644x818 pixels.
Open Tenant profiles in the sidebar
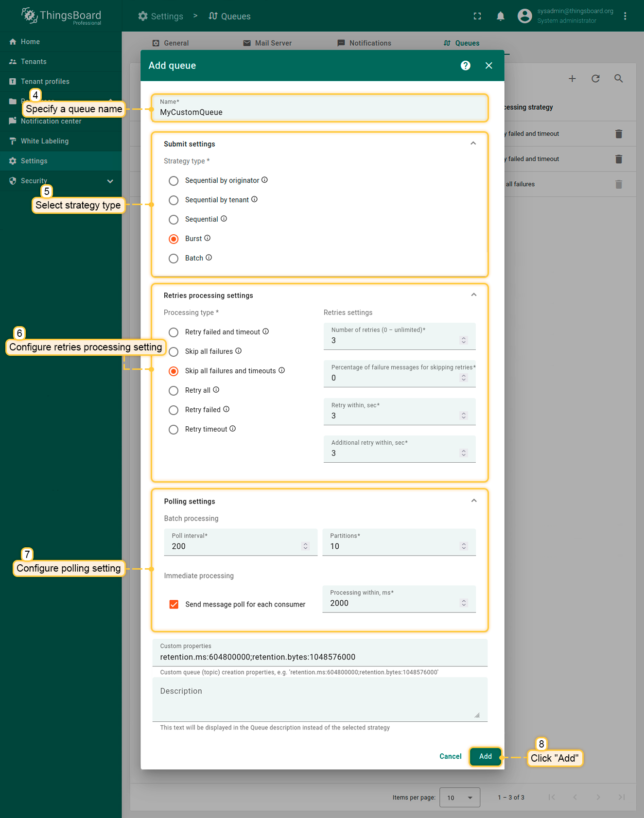45,82
